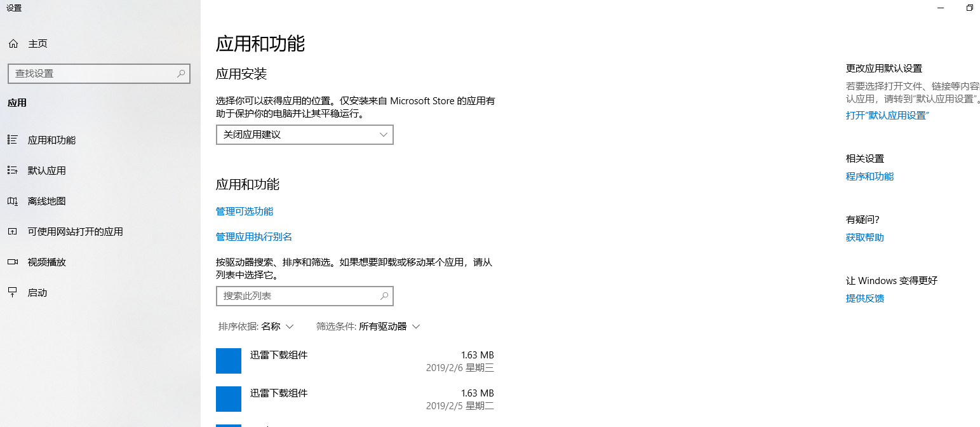Click the 默认应用 icon in sidebar
980x427 pixels.
pyautogui.click(x=12, y=170)
